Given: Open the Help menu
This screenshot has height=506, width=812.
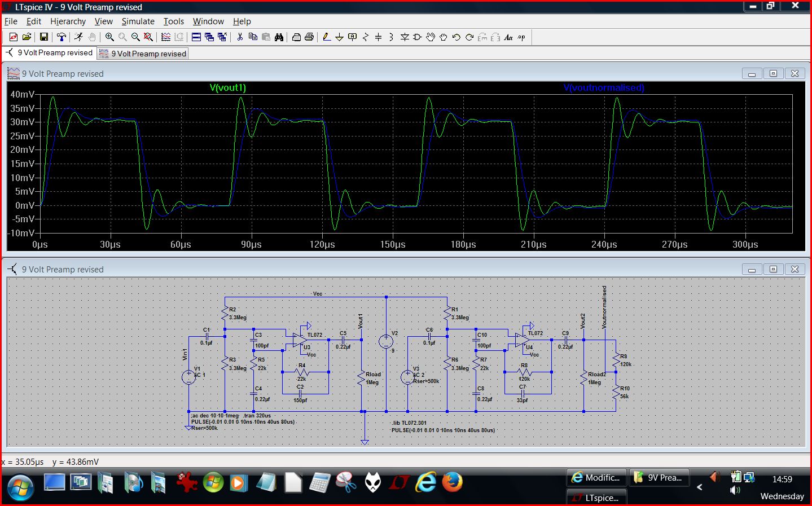Looking at the screenshot, I should (x=242, y=21).
